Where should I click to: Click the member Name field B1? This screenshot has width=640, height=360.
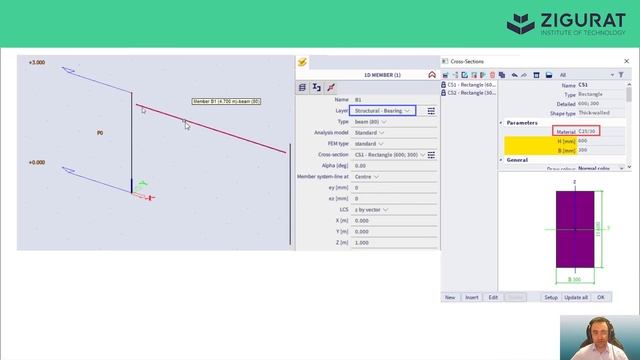coord(395,100)
